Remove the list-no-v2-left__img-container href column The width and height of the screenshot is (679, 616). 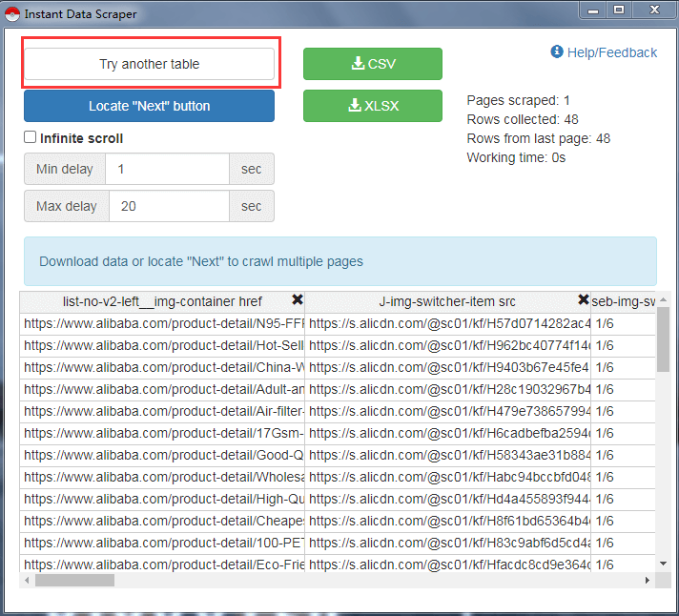click(298, 299)
